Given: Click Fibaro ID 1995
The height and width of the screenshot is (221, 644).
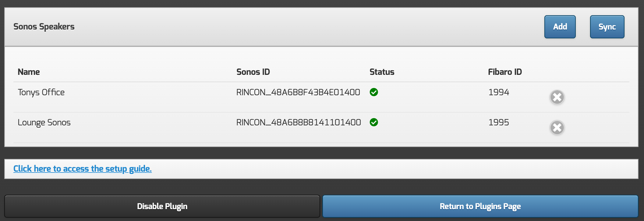Looking at the screenshot, I should (x=499, y=122).
